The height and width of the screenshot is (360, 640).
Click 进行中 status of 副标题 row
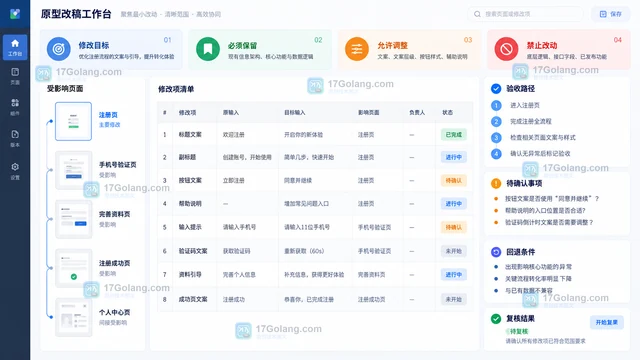coord(453,157)
